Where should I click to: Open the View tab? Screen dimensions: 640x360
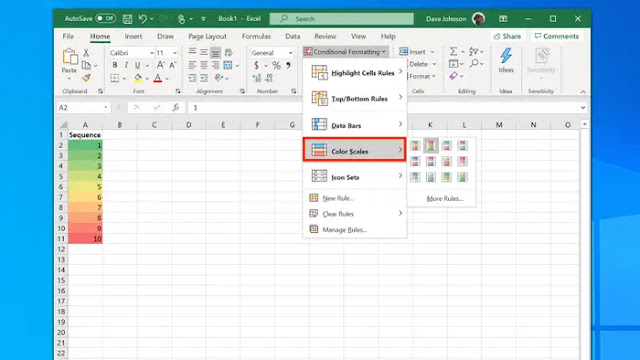(x=358, y=36)
